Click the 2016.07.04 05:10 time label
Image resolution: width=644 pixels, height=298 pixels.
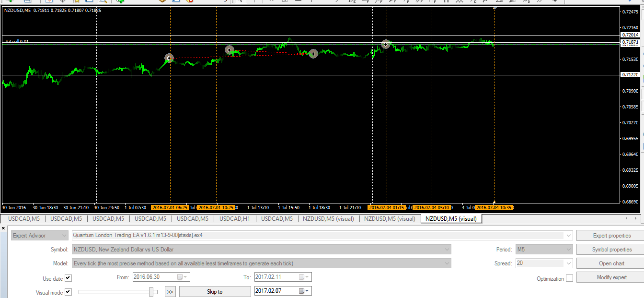tap(432, 208)
